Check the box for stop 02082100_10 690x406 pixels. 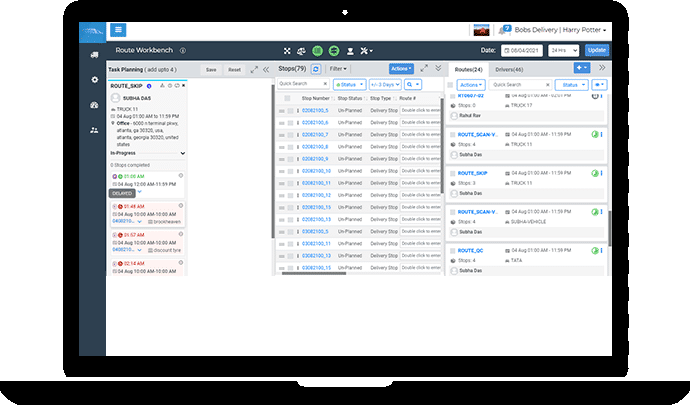[x=290, y=172]
